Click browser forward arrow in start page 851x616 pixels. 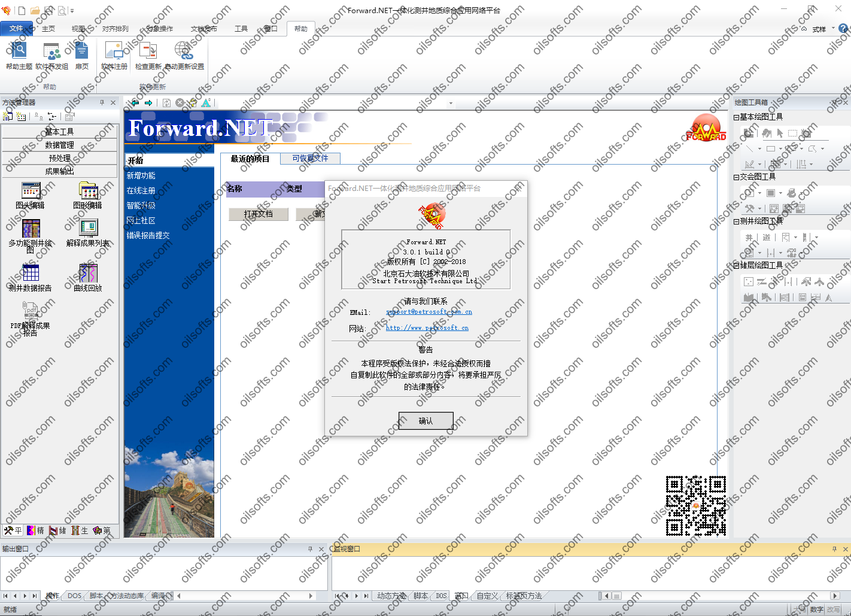(148, 103)
